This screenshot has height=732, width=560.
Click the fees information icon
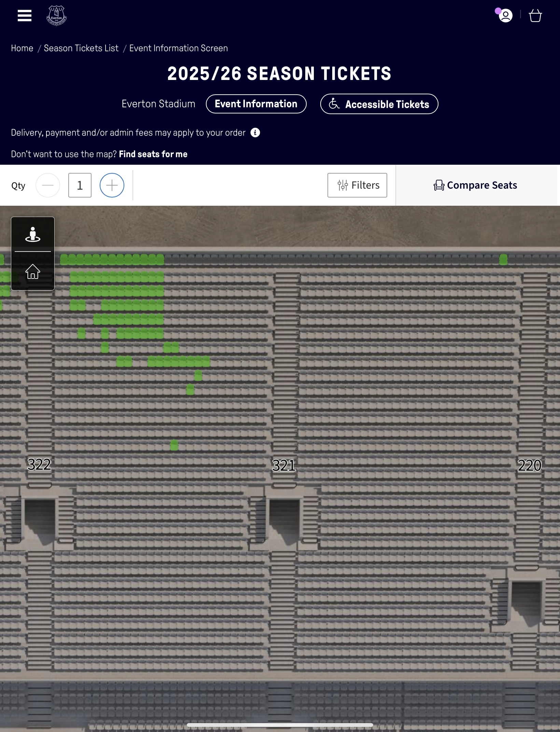255,133
